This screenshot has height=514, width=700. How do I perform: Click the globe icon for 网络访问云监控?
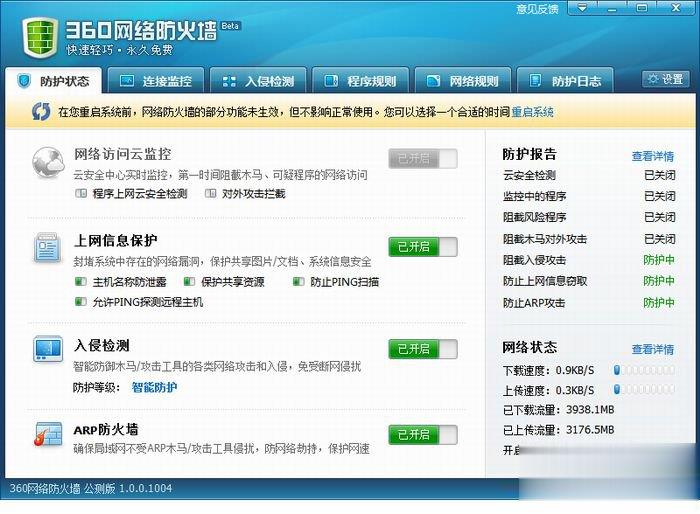click(x=48, y=163)
